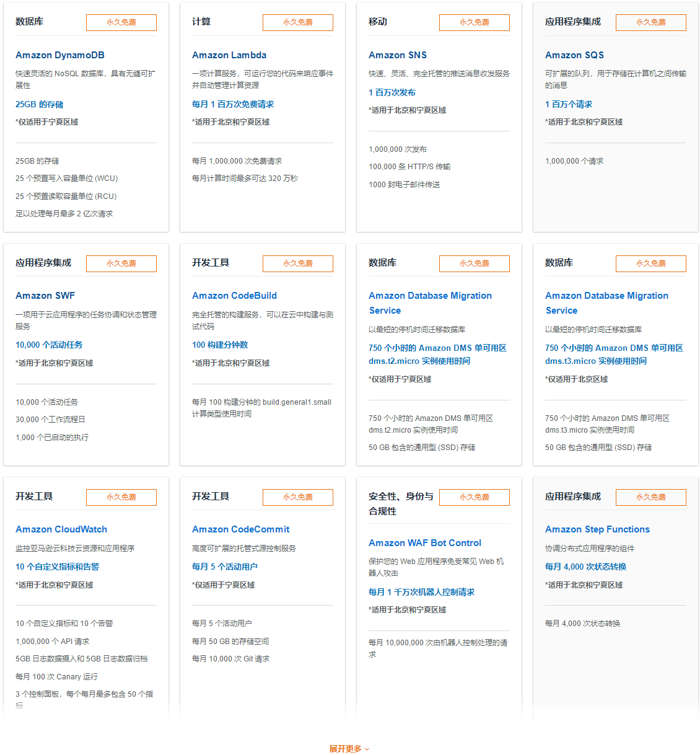Open the Amazon CloudWatch link
Screen dimensions: 700x755
pyautogui.click(x=61, y=529)
